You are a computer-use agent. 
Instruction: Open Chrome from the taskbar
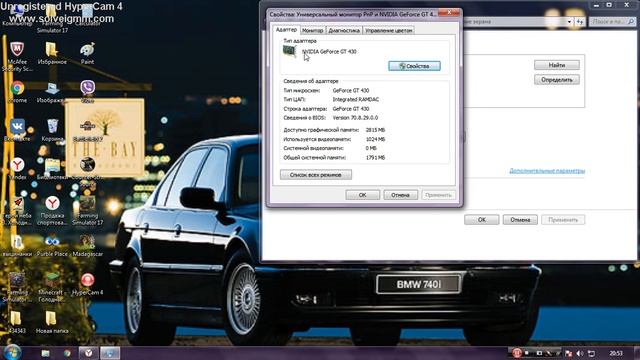67,353
